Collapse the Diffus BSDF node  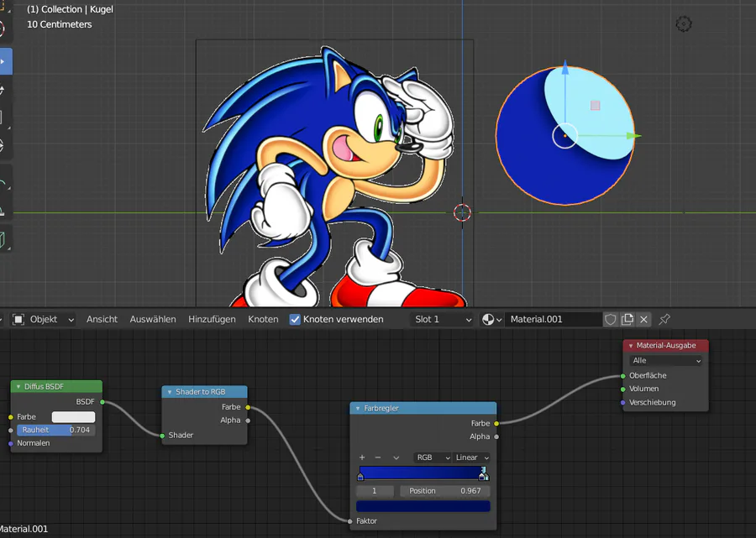pos(18,387)
